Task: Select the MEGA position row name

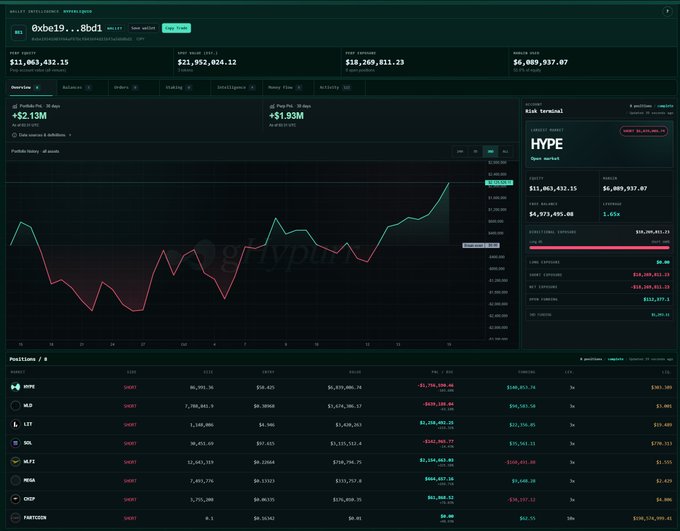Action: pos(29,480)
